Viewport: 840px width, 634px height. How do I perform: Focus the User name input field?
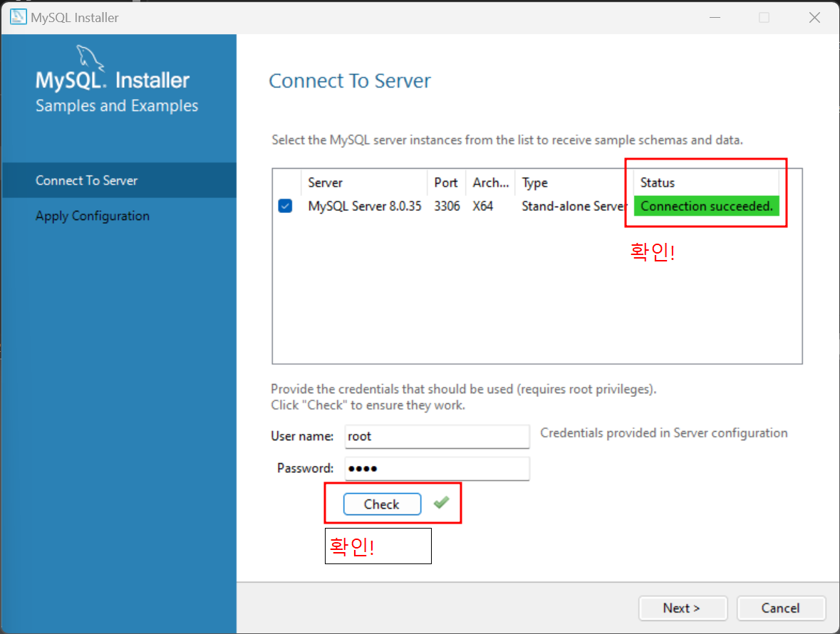[437, 437]
